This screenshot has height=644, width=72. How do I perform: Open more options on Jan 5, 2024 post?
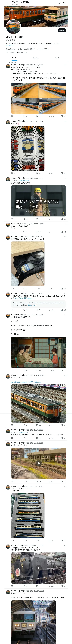coord(65,121)
